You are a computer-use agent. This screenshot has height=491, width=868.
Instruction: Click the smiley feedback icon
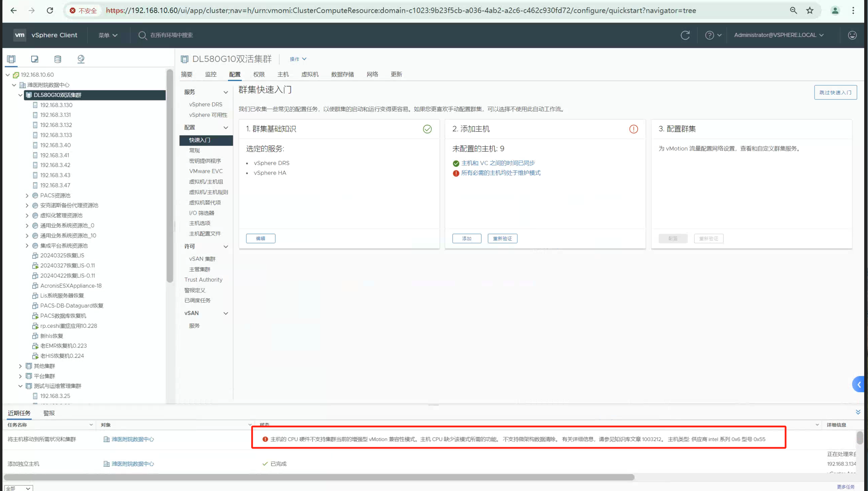[x=852, y=35]
